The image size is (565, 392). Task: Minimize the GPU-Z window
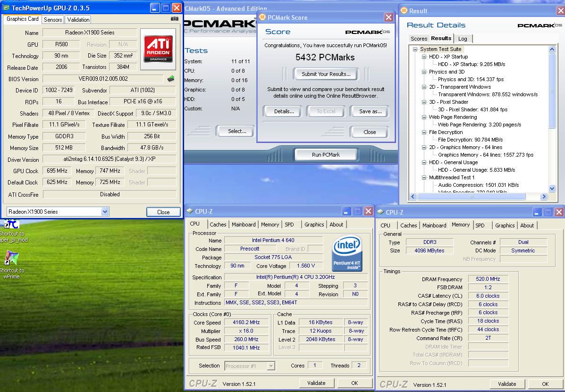[155, 8]
